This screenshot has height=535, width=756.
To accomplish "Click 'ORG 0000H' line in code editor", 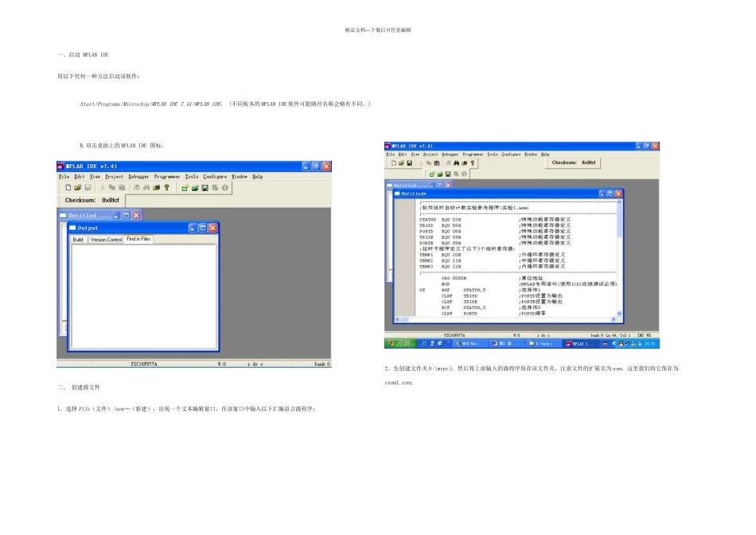I will pos(454,279).
